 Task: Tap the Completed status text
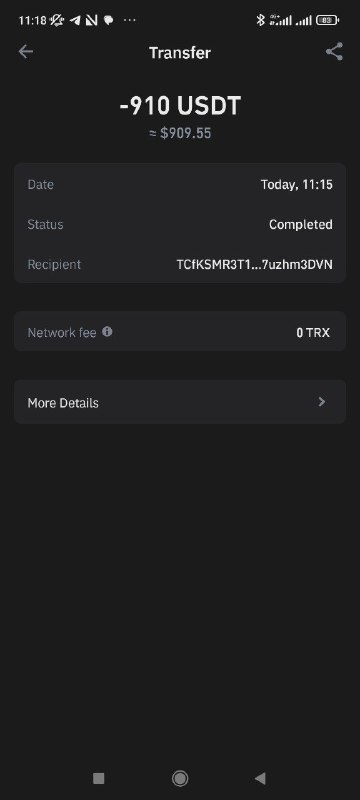coord(301,224)
